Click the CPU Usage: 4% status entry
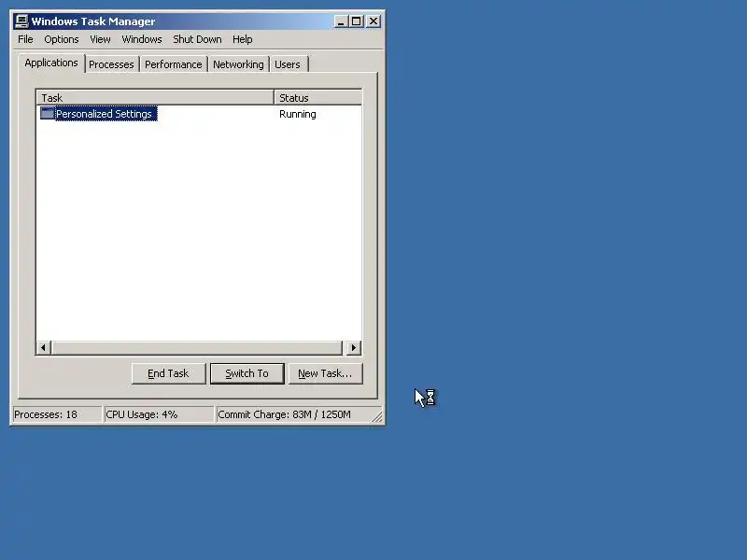Viewport: 747px width, 560px height. coord(159,414)
